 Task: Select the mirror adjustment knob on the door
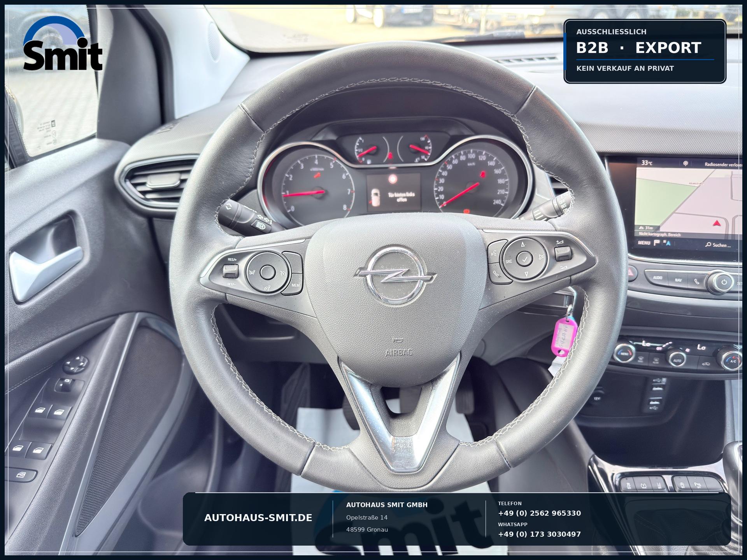(75, 364)
